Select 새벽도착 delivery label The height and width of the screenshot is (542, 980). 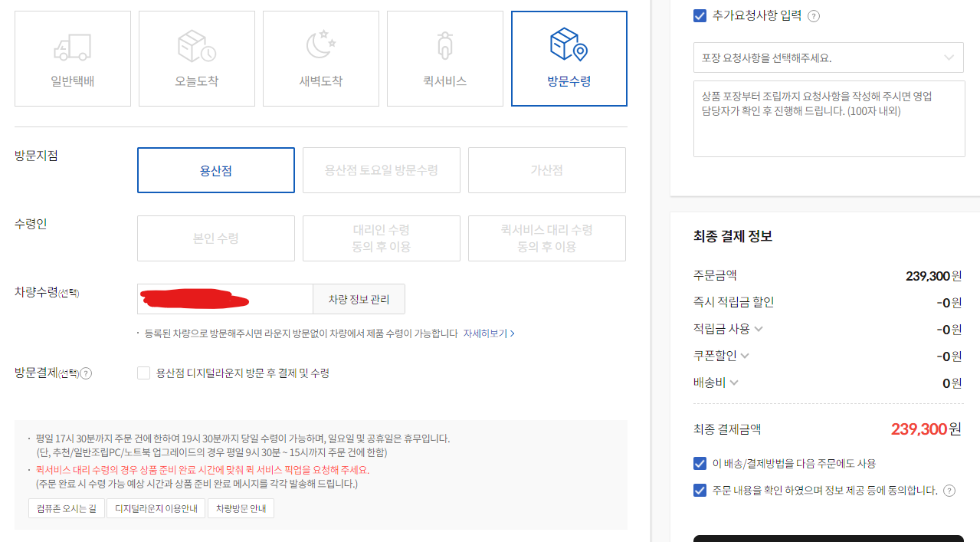coord(321,80)
